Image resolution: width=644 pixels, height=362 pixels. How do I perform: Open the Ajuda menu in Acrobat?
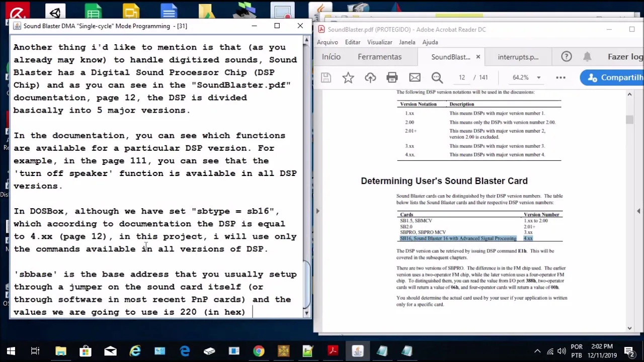tap(430, 42)
